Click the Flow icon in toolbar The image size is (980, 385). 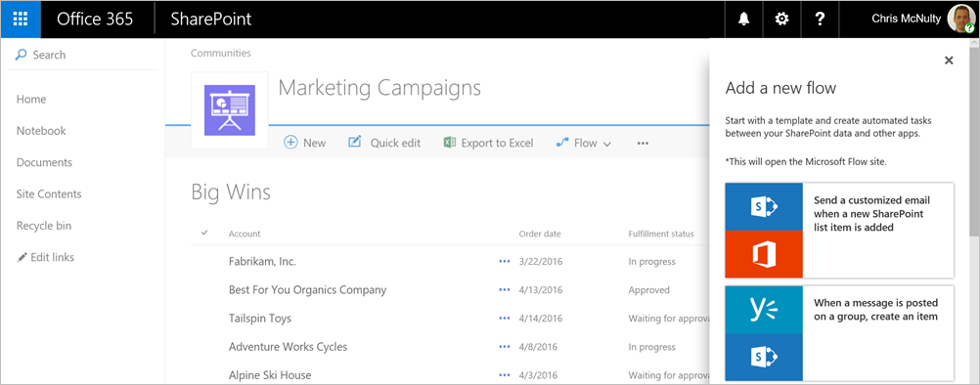[561, 143]
